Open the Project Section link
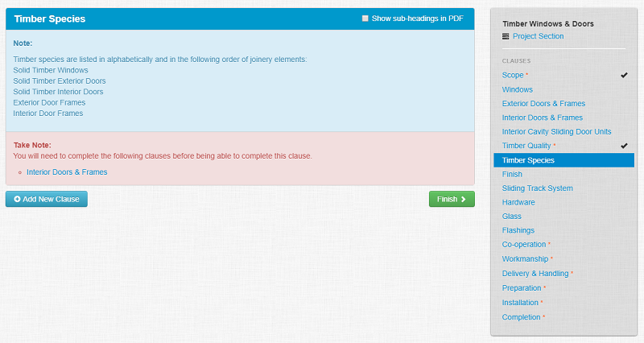Screen dimensions: 644x343 click(538, 36)
